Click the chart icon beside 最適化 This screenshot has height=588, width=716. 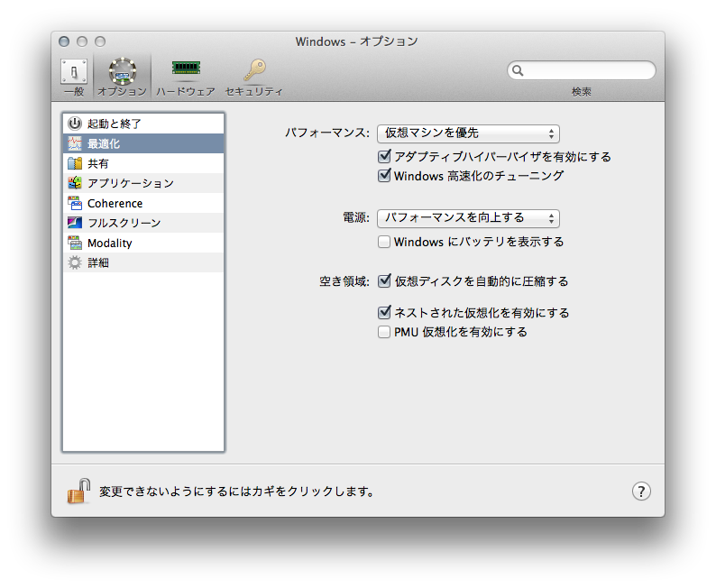coord(75,143)
